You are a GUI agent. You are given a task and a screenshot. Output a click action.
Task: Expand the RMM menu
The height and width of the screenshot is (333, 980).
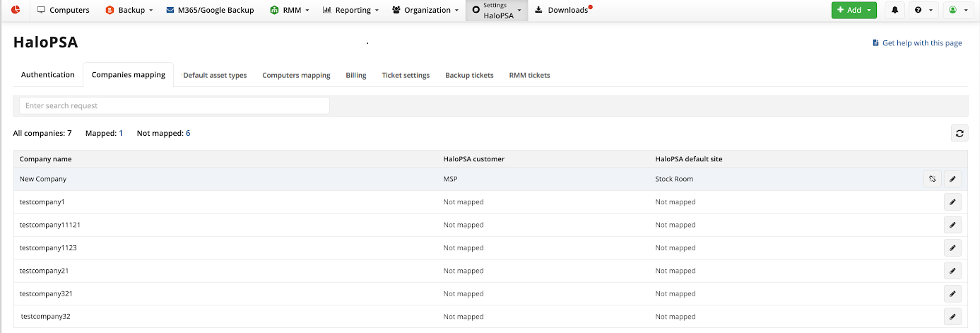click(x=290, y=10)
